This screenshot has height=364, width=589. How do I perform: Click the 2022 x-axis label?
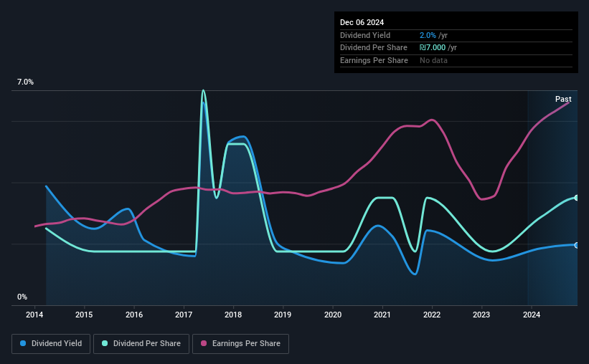click(x=432, y=315)
